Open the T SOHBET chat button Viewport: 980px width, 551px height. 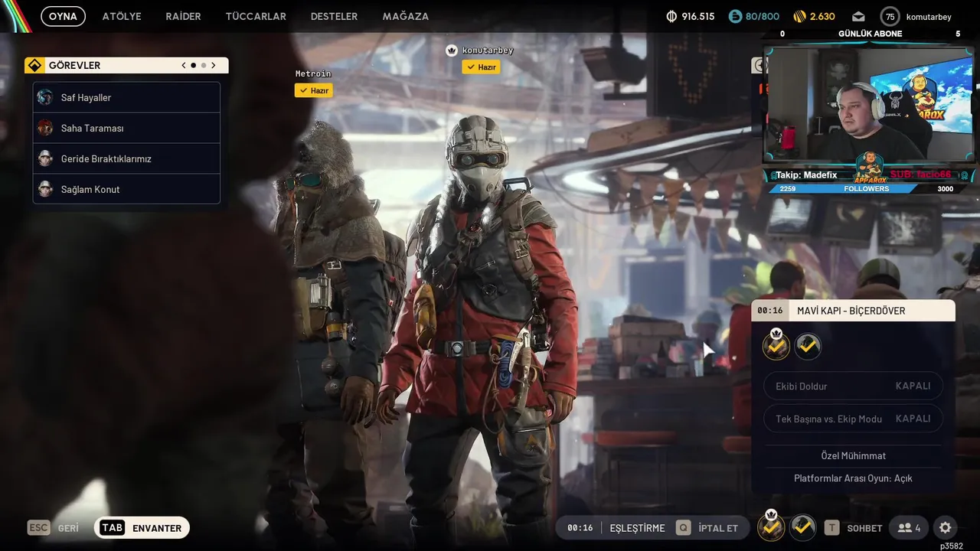[x=853, y=528]
